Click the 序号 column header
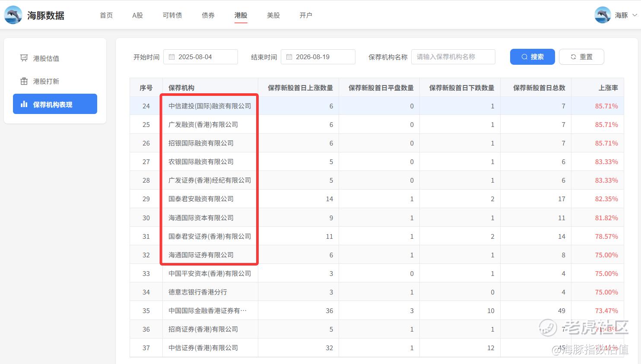The width and height of the screenshot is (641, 364). coord(146,88)
